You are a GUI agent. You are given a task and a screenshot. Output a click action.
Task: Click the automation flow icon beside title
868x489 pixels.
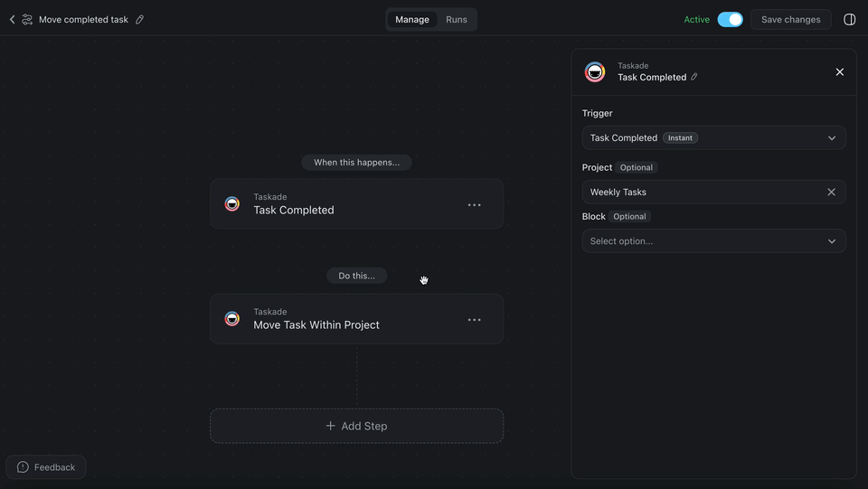pos(27,19)
